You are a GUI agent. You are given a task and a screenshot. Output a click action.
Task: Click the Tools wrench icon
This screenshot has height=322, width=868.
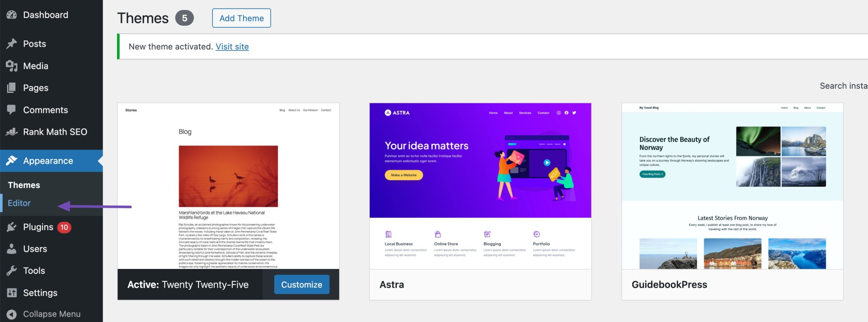tap(12, 270)
